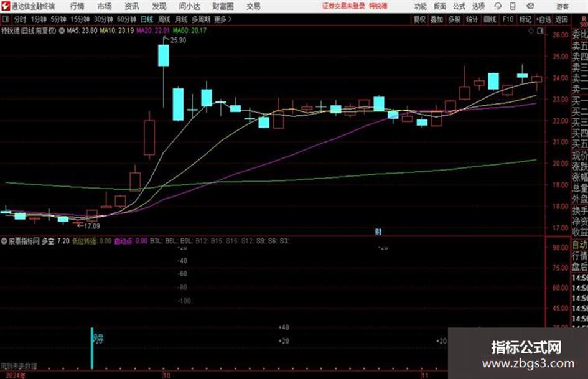Click the 11 month marker on timeline
This screenshot has height=379, width=588.
[x=424, y=375]
